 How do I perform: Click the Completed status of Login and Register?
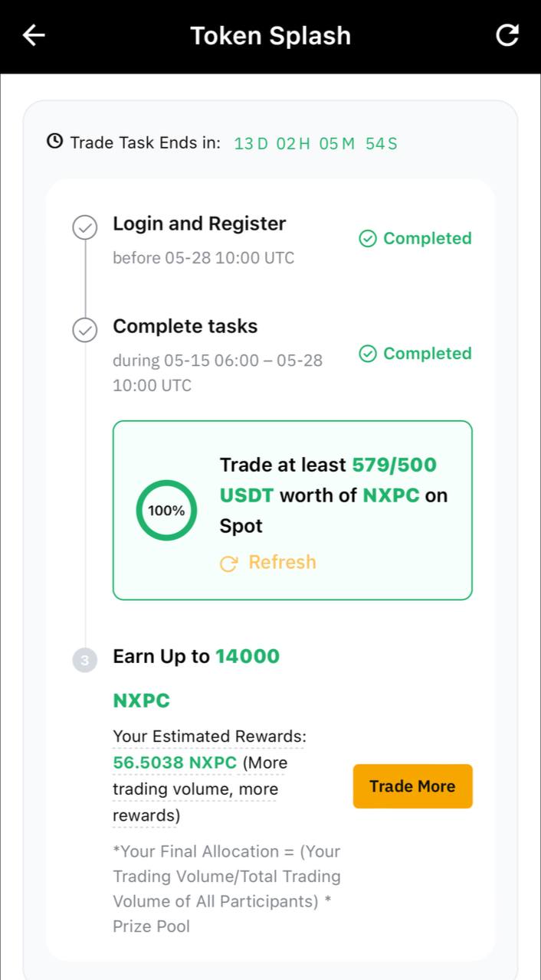[x=415, y=239]
